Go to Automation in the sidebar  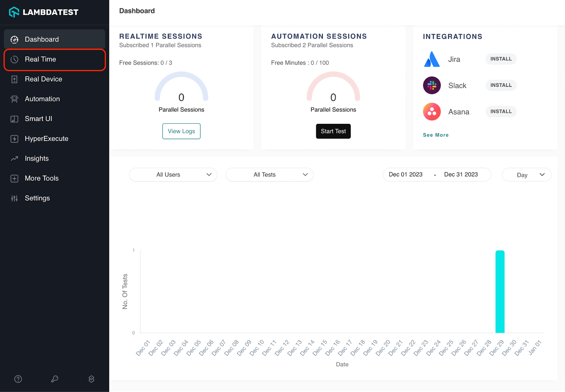[42, 99]
